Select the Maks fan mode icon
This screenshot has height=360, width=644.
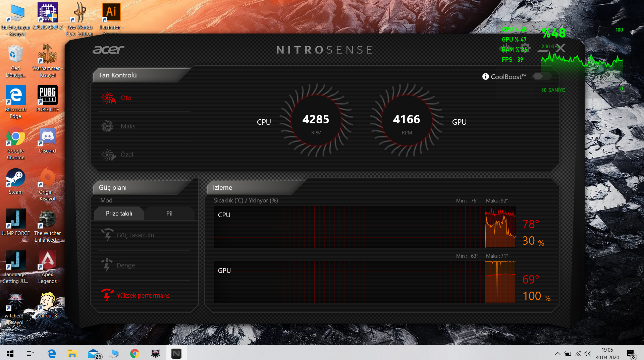coord(107,126)
